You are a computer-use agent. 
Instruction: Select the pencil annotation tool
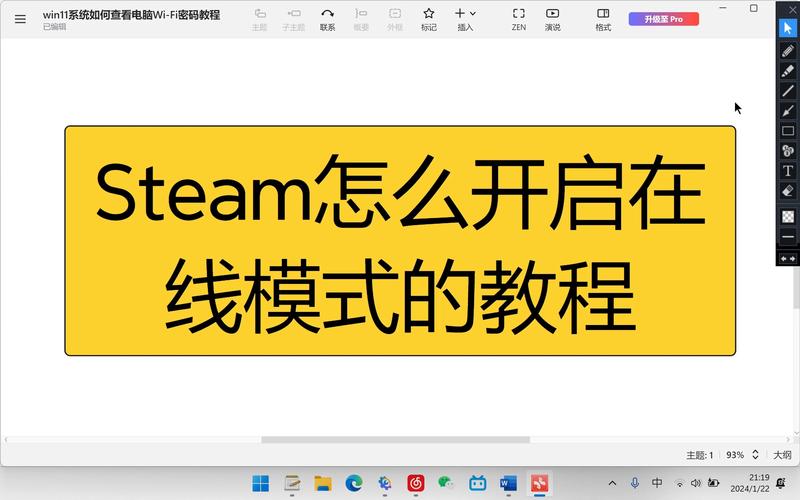pyautogui.click(x=788, y=50)
